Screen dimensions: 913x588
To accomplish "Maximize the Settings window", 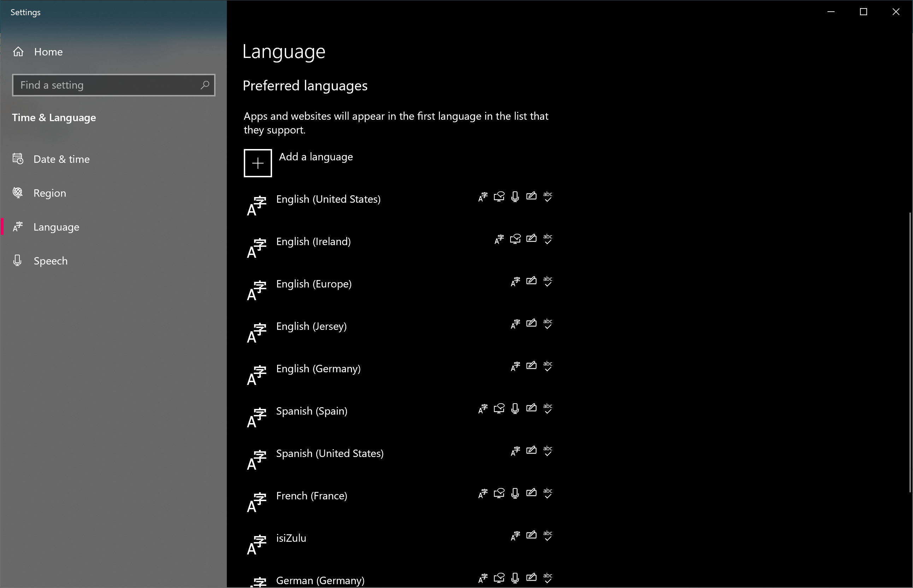I will (863, 12).
